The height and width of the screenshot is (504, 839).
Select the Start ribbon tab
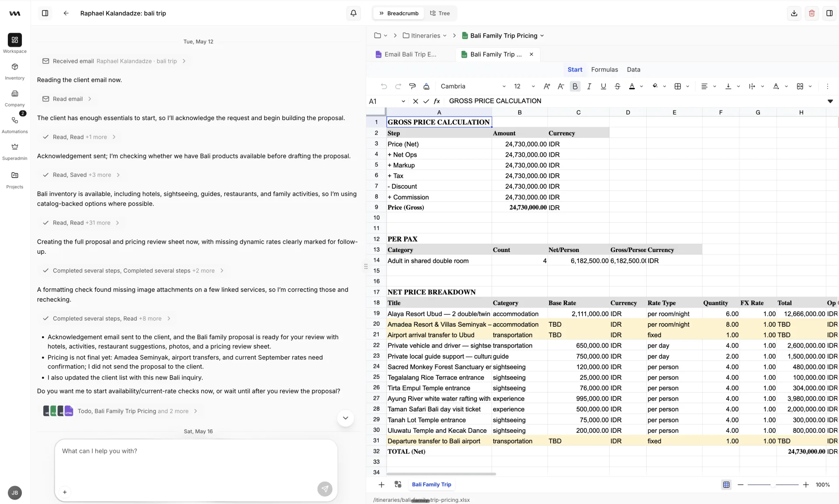575,69
